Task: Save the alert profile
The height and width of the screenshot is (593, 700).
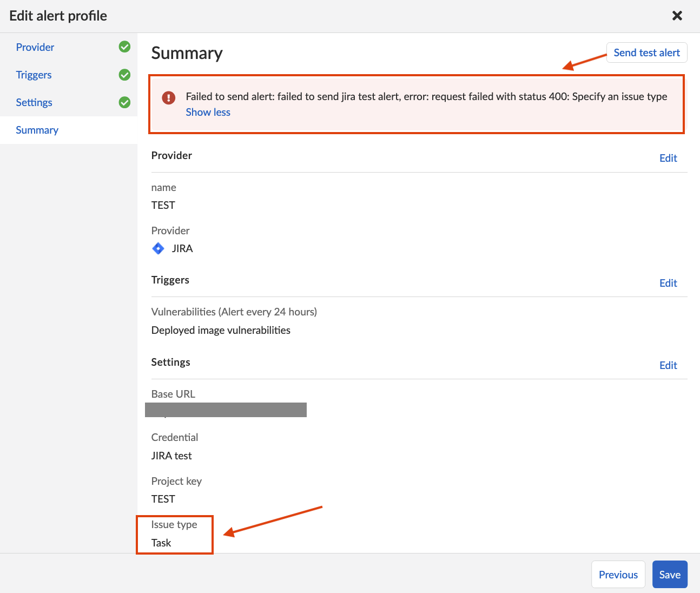Action: tap(670, 575)
